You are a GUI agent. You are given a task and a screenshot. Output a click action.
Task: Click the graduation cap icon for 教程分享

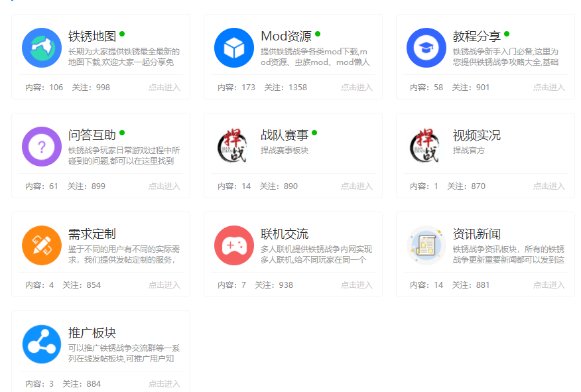pyautogui.click(x=426, y=48)
